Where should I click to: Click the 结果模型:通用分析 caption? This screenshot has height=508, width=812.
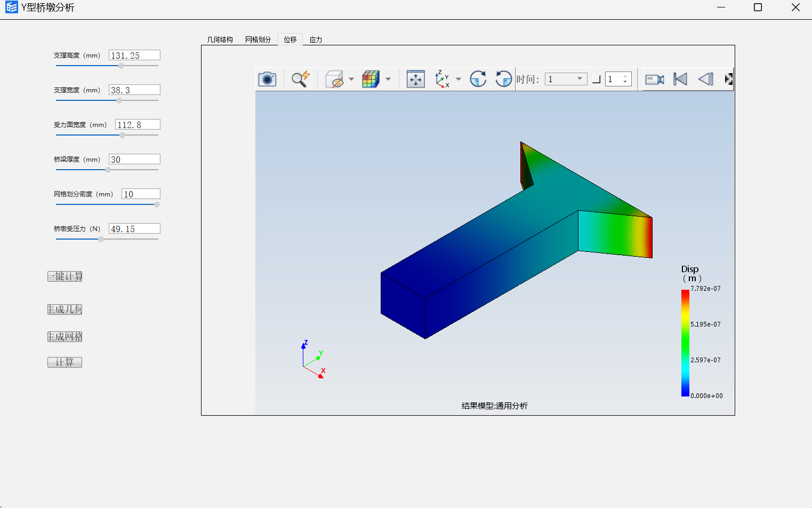point(495,406)
